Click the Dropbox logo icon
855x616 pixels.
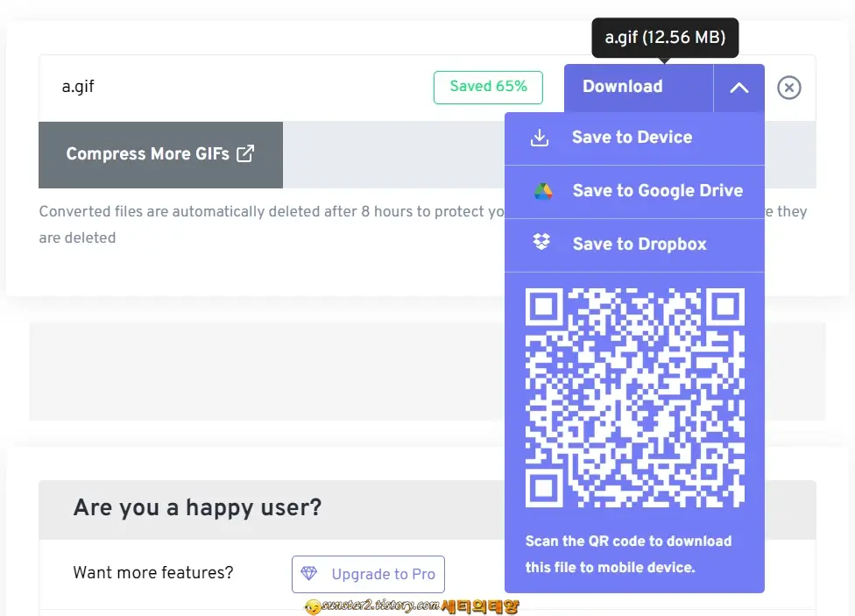click(541, 242)
